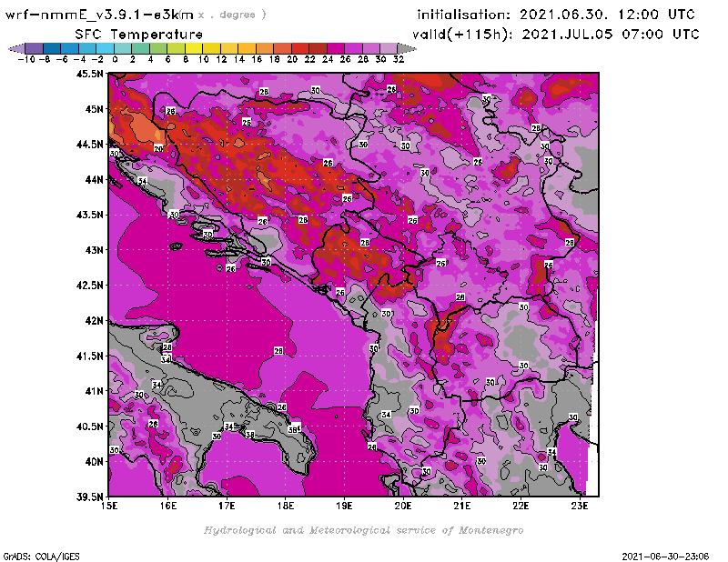Click the 'wrf-nmmE_v3.9.1-e3km' model label
Image resolution: width=728 pixels, height=562 pixels.
pos(99,15)
